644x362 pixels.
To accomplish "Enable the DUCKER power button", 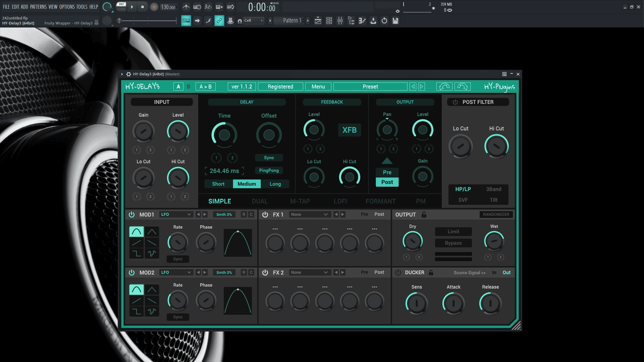I will point(398,273).
